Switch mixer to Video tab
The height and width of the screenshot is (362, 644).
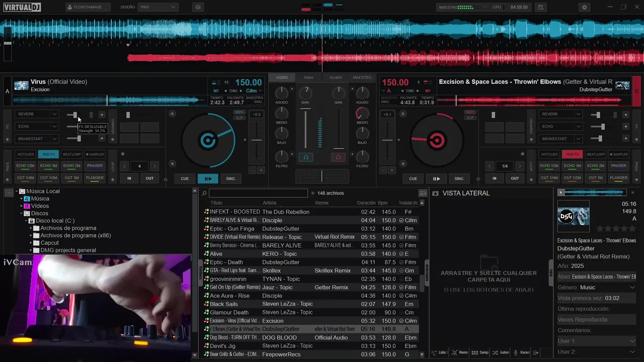click(x=308, y=77)
